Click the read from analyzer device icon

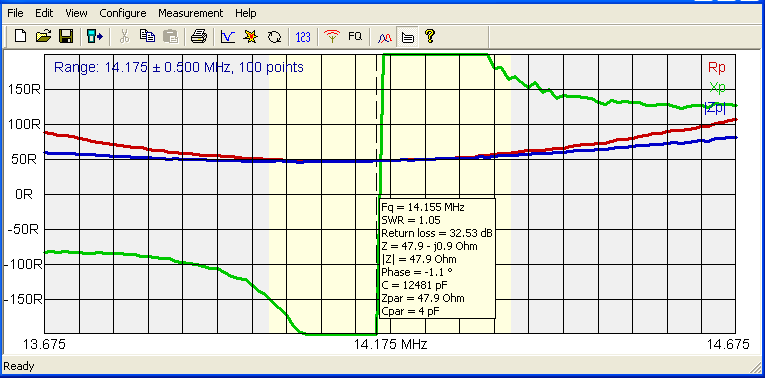pyautogui.click(x=94, y=36)
